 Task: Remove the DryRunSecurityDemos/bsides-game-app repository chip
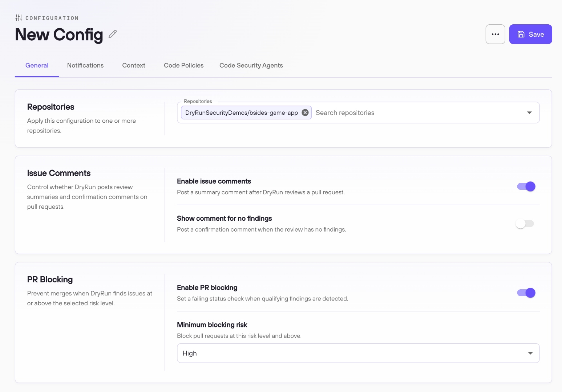[x=305, y=113]
